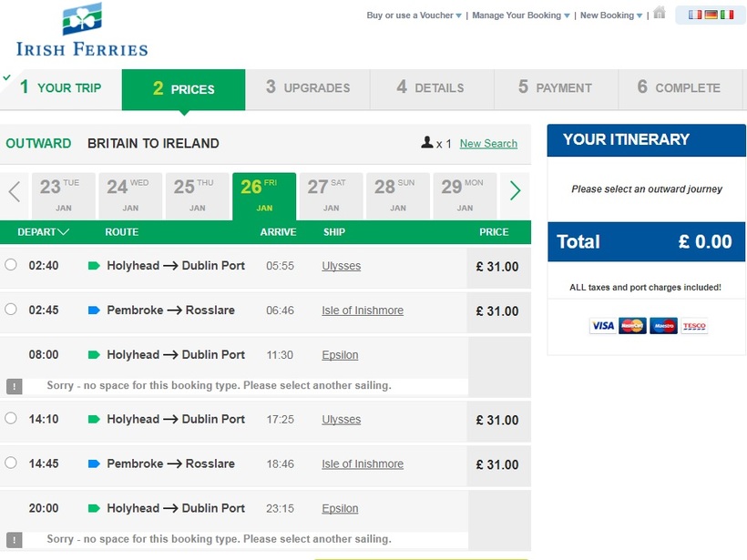Open Manage Your Booking dropdown

[521, 15]
